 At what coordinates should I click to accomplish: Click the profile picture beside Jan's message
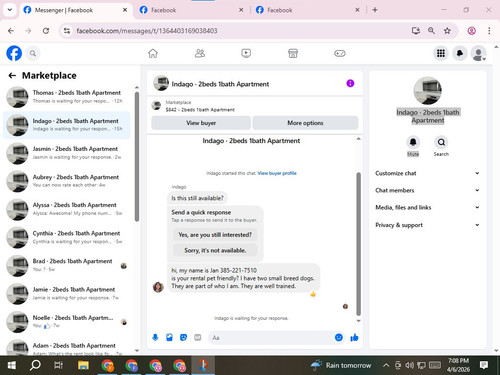click(158, 287)
